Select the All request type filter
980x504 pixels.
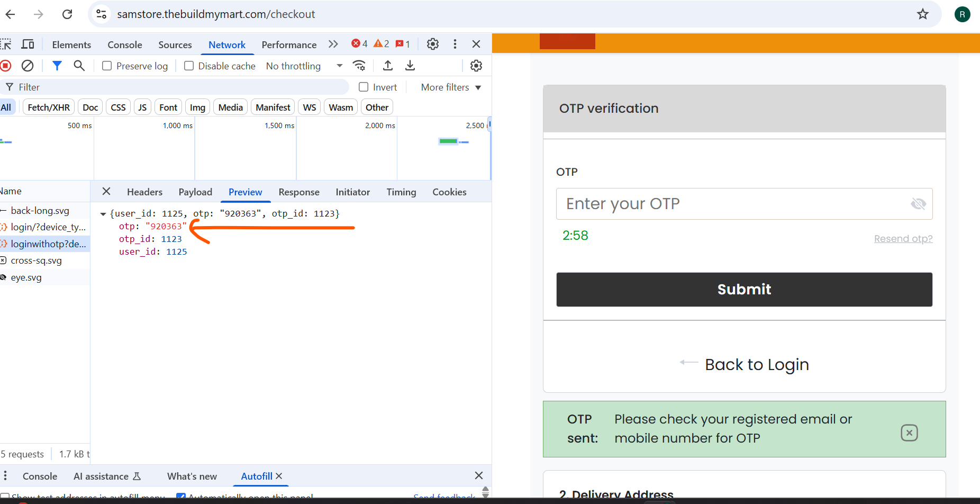pyautogui.click(x=6, y=107)
